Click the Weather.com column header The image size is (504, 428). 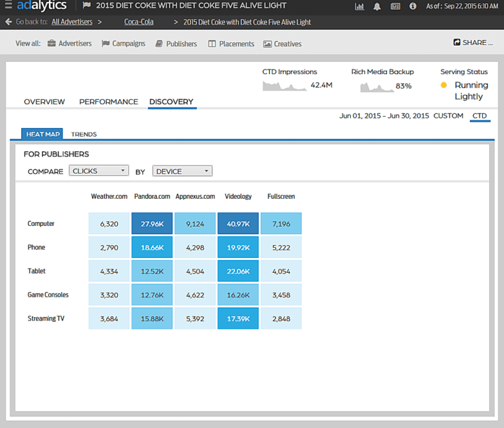pyautogui.click(x=109, y=196)
